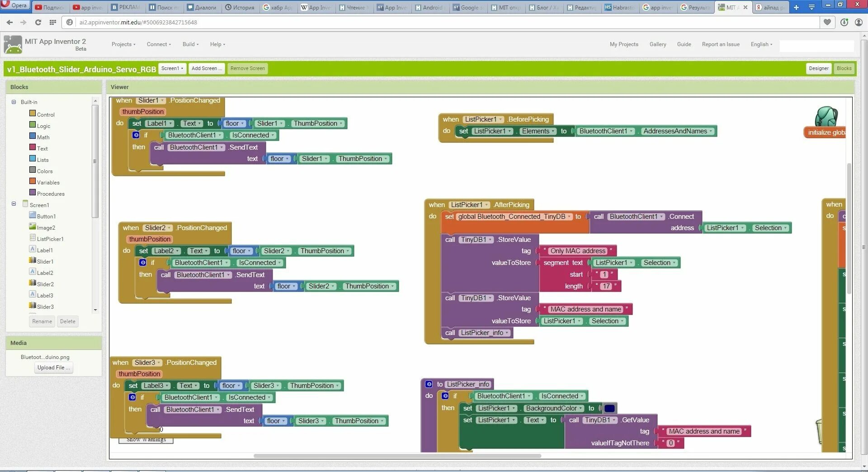This screenshot has height=472, width=868.
Task: Click the heart bookmark icon in address bar
Action: point(827,22)
